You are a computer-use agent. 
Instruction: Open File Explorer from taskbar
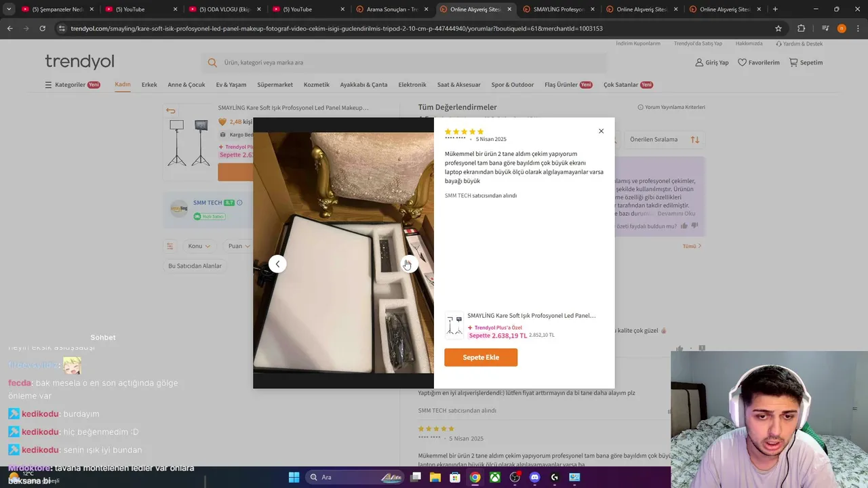435,477
